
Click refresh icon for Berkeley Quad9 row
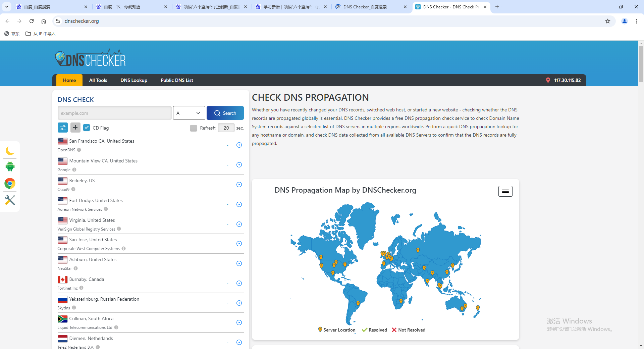tap(239, 185)
